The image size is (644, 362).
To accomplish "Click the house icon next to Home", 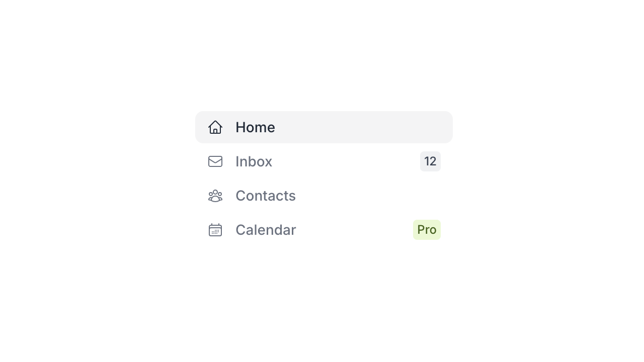I will 215,127.
